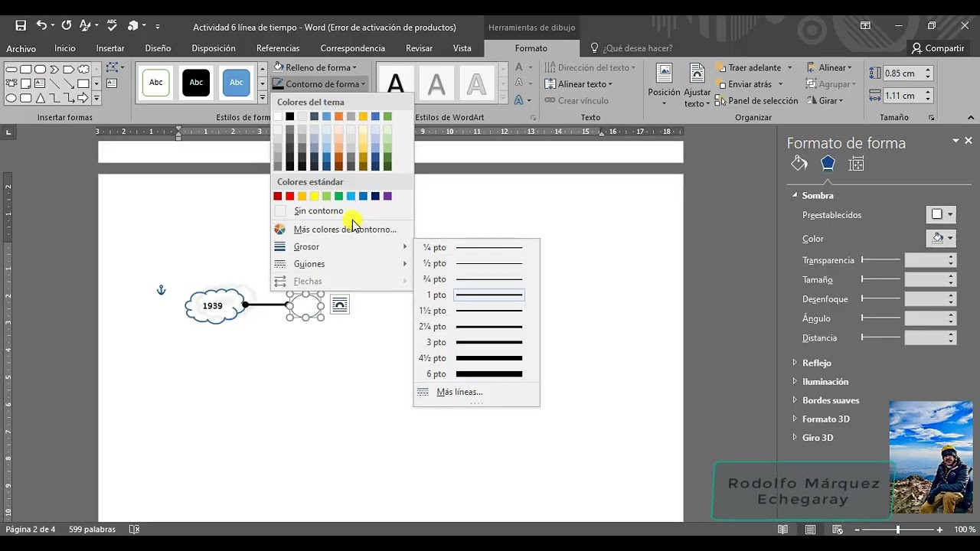Open the Alinear objects dropdown in Organizar

(829, 67)
